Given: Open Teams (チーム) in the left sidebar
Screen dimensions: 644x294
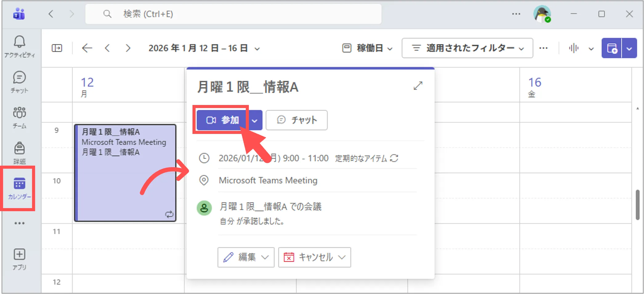Looking at the screenshot, I should click(19, 117).
